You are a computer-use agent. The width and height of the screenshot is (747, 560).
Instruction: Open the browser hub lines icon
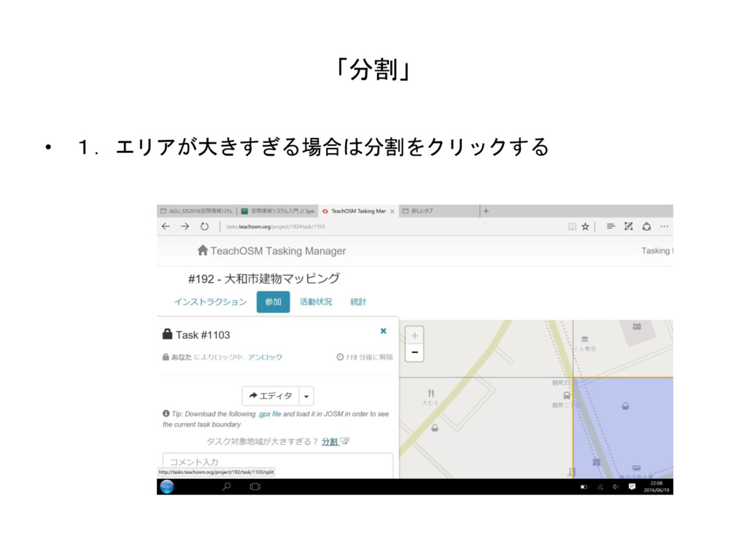coord(611,226)
